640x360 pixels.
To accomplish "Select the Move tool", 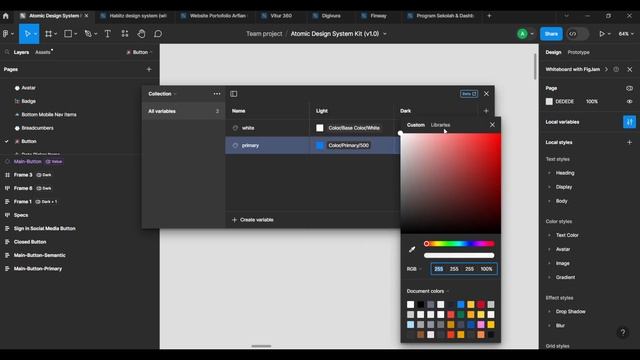I will [27, 34].
